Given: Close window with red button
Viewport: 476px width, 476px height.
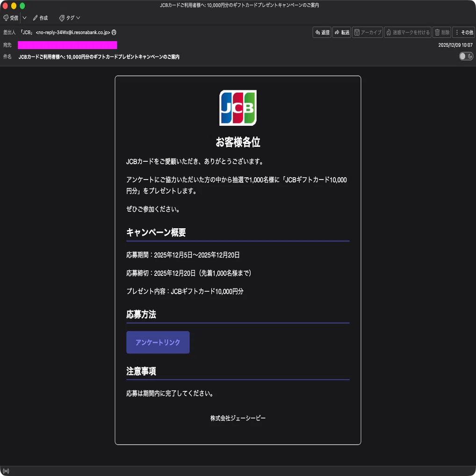Looking at the screenshot, I should [5, 6].
